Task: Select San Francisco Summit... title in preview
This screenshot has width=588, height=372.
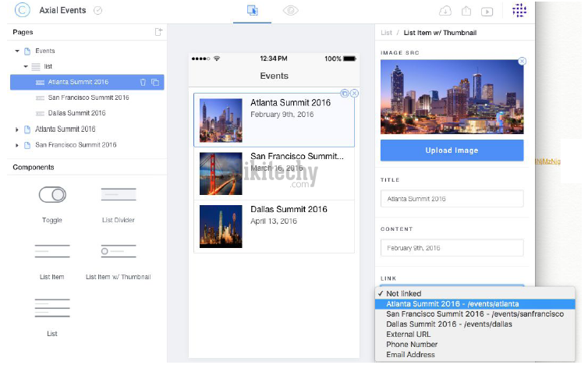Action: pyautogui.click(x=297, y=156)
